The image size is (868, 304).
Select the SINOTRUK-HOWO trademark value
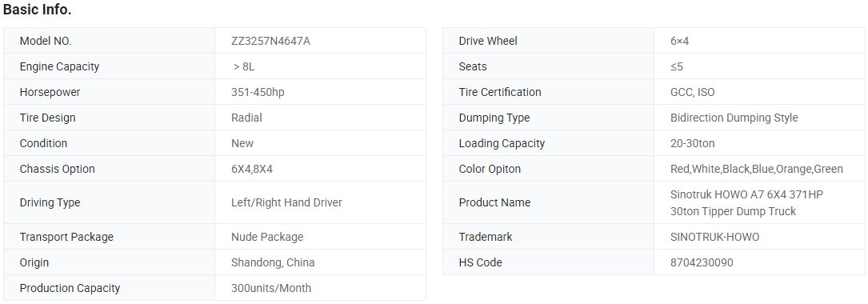[714, 237]
